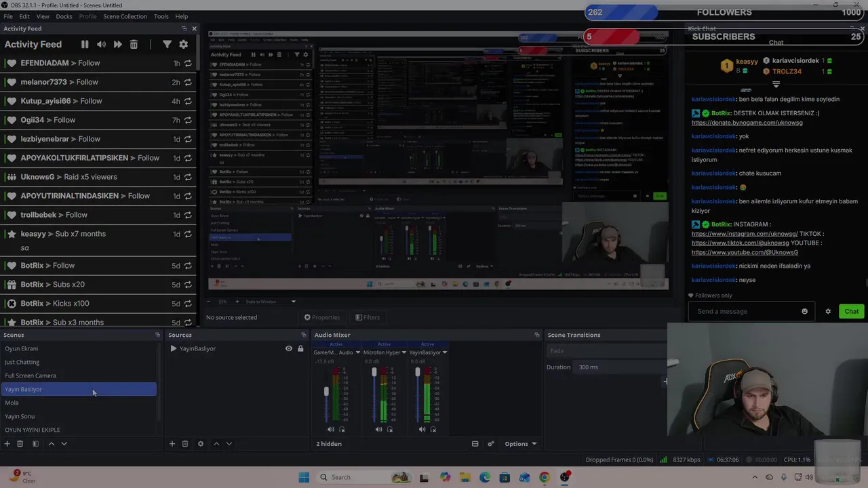Pause the Activity Feed

click(x=85, y=44)
